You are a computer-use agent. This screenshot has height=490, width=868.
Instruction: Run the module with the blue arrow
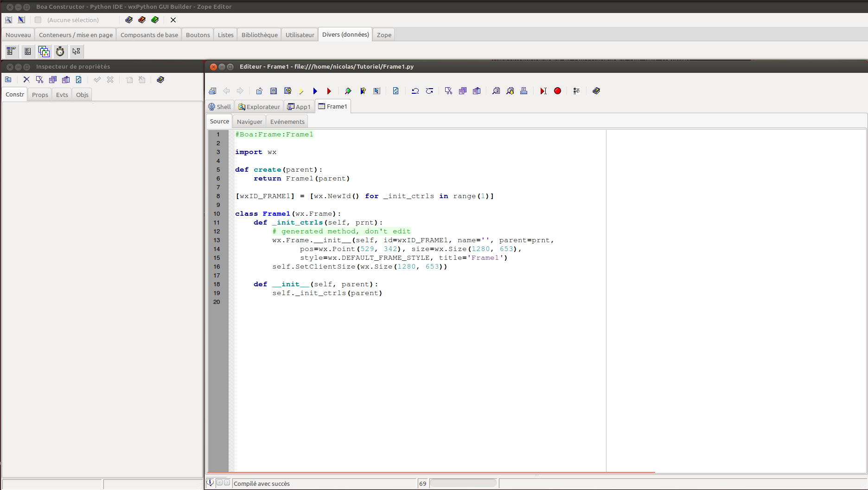(x=315, y=91)
